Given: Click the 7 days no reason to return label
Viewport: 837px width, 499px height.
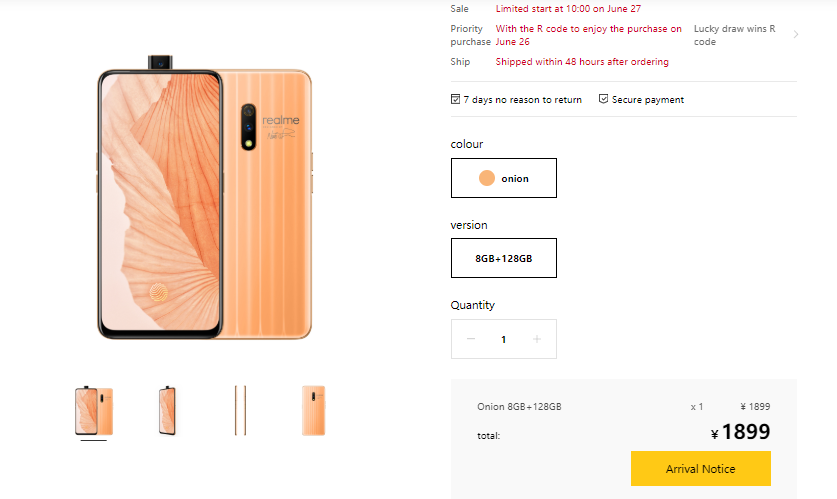Looking at the screenshot, I should [522, 100].
